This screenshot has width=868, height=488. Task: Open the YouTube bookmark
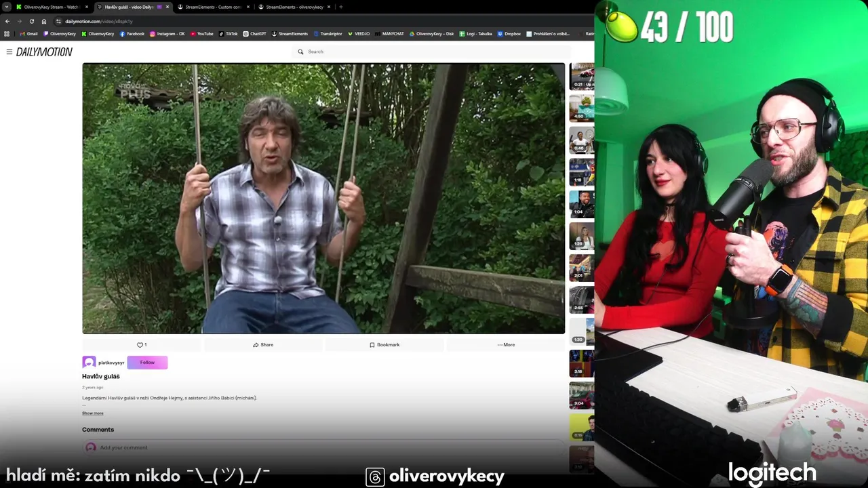[201, 33]
